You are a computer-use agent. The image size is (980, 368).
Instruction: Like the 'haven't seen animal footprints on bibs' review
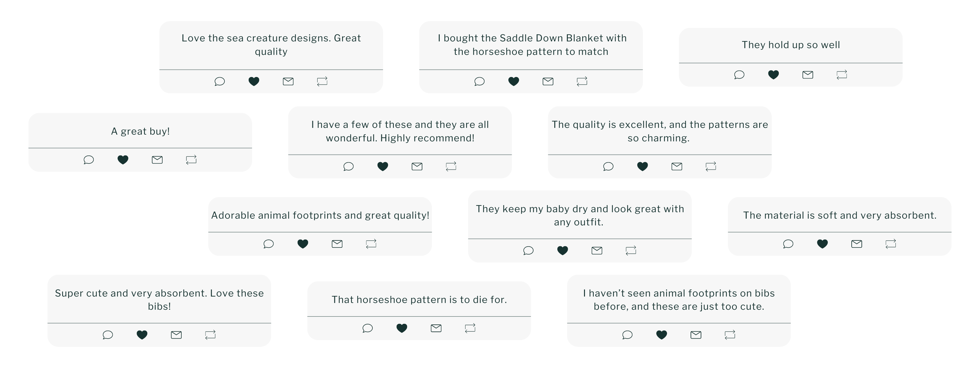(x=661, y=335)
